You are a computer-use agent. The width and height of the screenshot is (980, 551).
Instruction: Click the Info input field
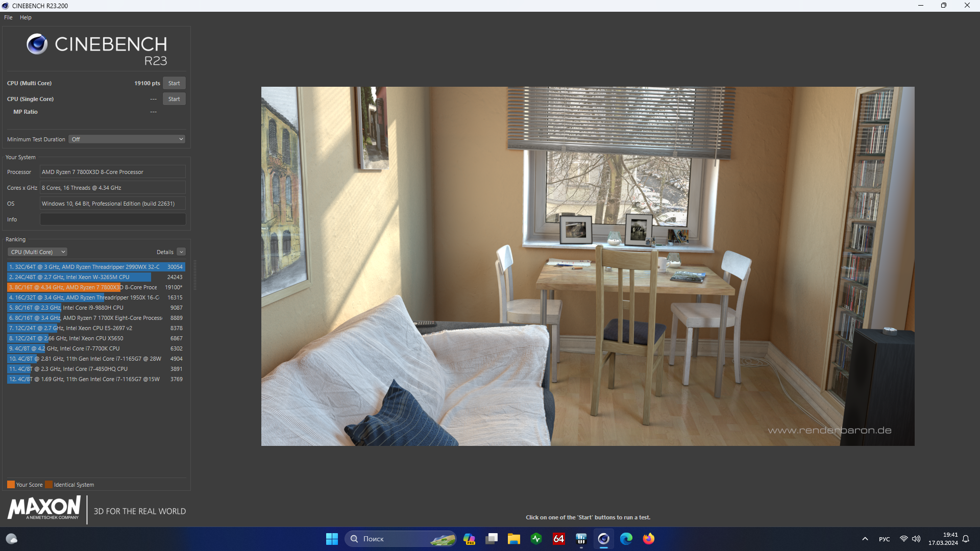[113, 219]
